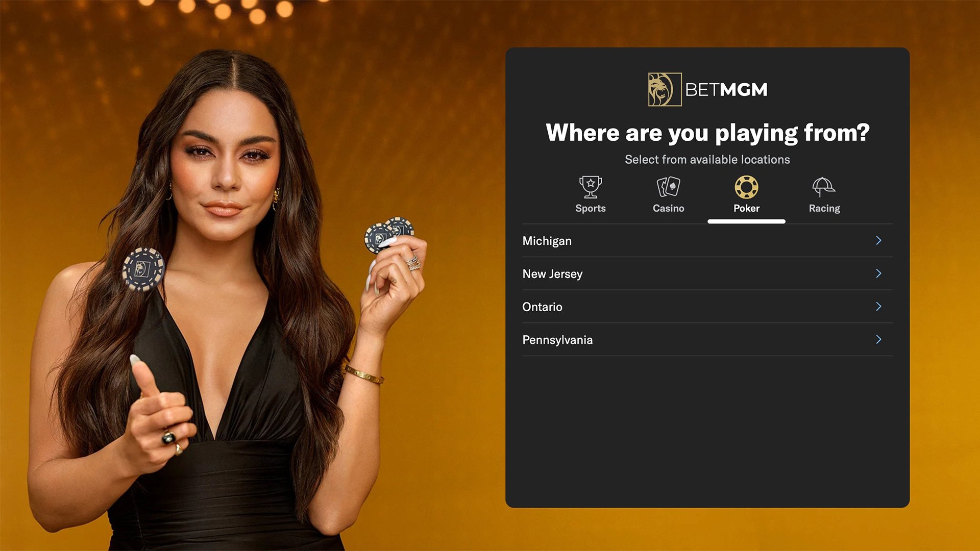Click the poker chips held in her hand
This screenshot has width=980, height=551.
(x=389, y=235)
